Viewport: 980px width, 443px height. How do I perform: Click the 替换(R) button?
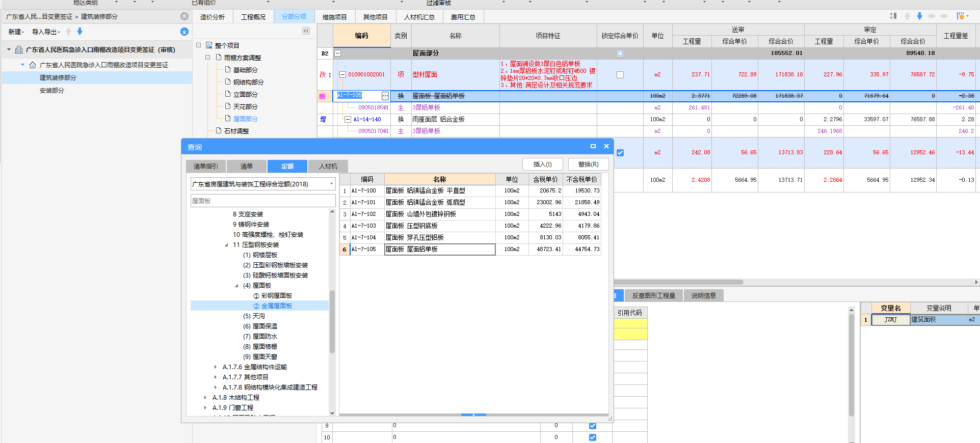(589, 164)
